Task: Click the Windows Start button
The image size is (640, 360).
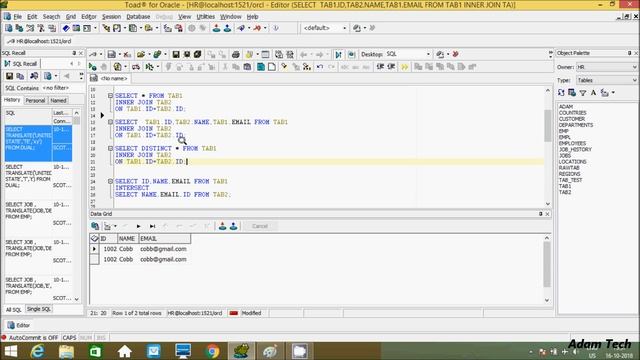Action: tap(11, 351)
